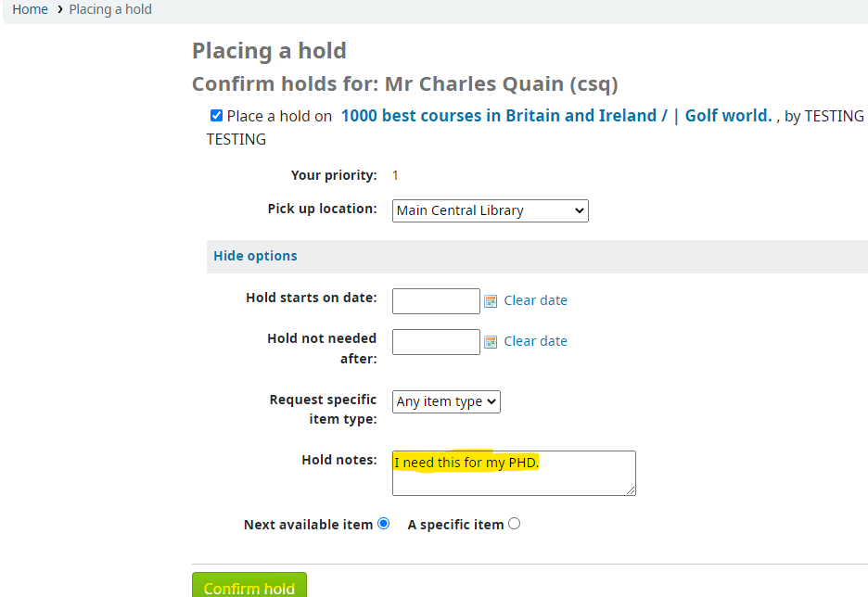The width and height of the screenshot is (868, 597).
Task: Clear date for Hold not needed after
Action: point(535,341)
